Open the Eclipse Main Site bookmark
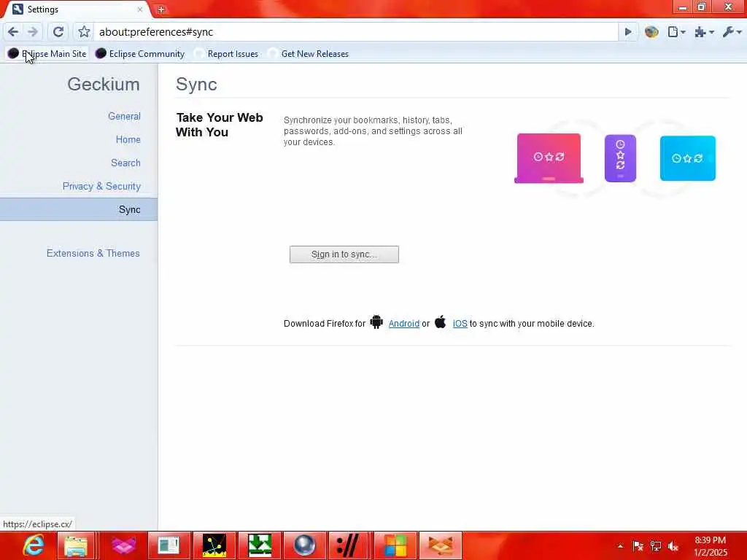The height and width of the screenshot is (560, 747). tap(47, 54)
